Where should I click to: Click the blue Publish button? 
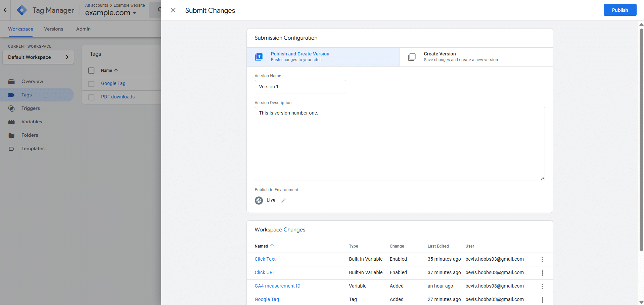[x=619, y=10]
